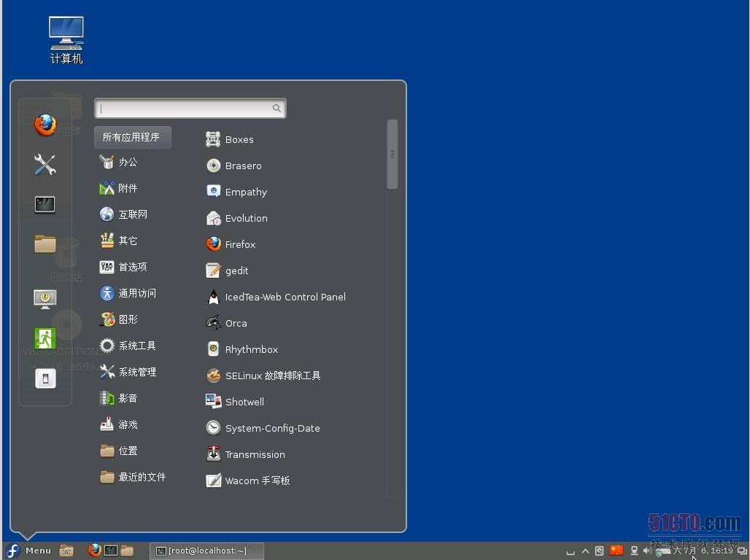Open the folder launcher on the panel

coord(127,551)
